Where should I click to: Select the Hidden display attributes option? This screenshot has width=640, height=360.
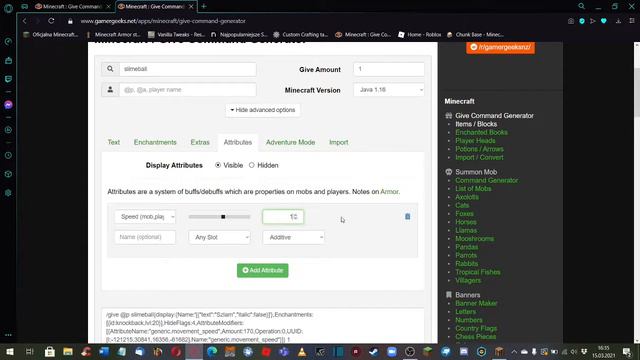click(251, 165)
